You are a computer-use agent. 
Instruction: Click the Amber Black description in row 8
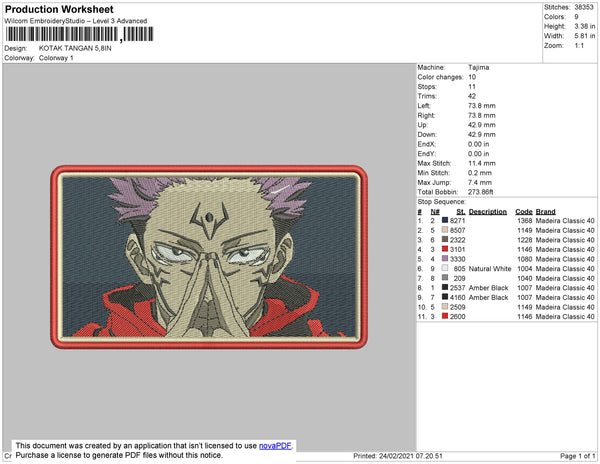click(488, 288)
